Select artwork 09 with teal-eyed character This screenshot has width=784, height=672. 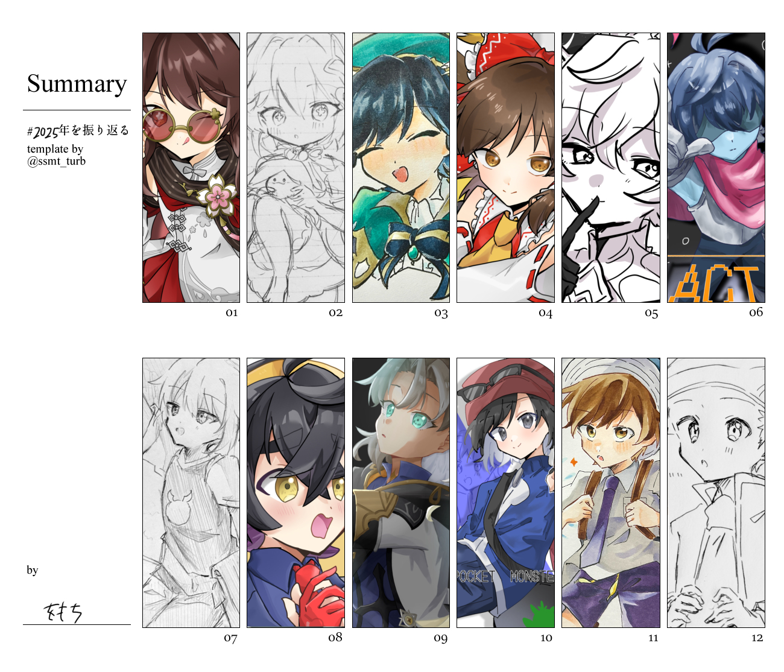pos(401,493)
